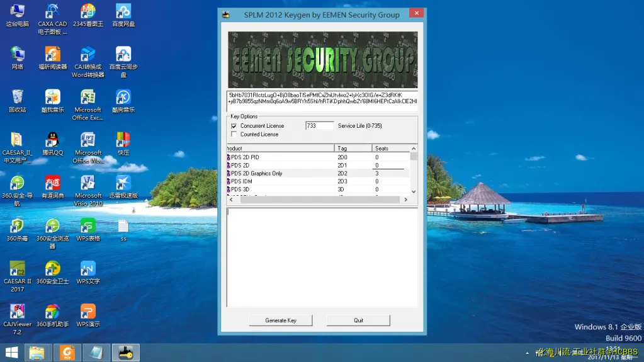Open the 这台电脑 desktop icon
Image resolution: width=644 pixels, height=362 pixels.
click(x=17, y=15)
